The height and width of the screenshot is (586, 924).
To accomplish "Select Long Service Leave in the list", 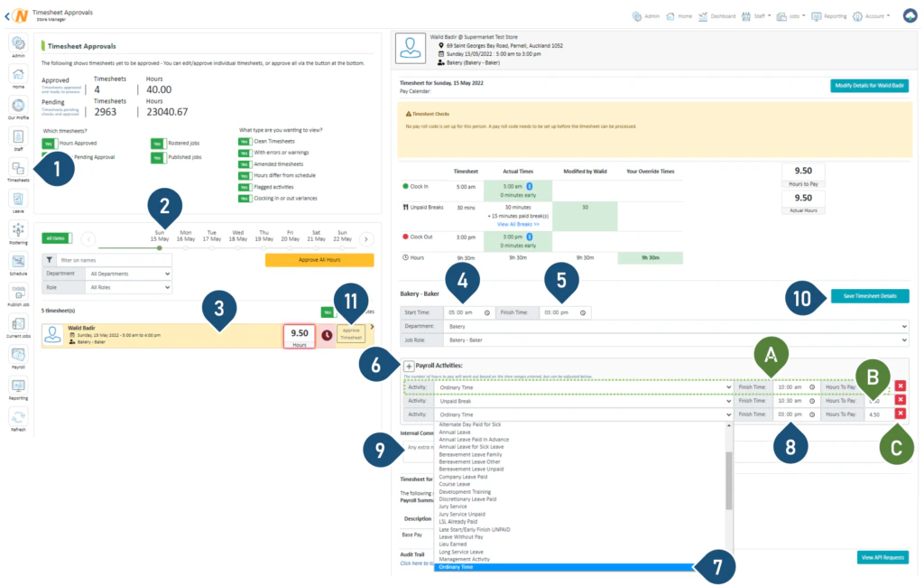I will point(461,552).
